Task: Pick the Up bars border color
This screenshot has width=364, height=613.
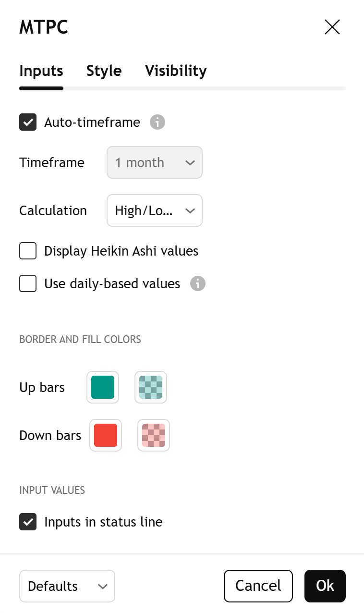Action: [103, 388]
